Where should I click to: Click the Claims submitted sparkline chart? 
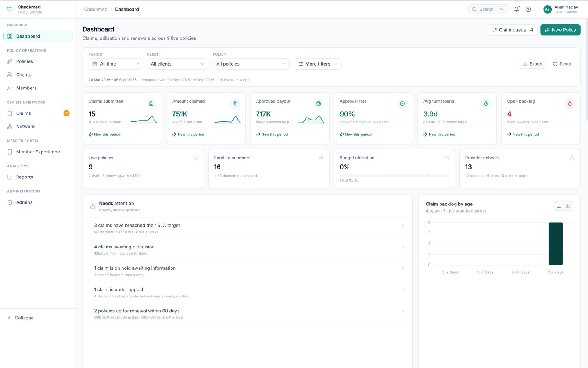point(144,119)
